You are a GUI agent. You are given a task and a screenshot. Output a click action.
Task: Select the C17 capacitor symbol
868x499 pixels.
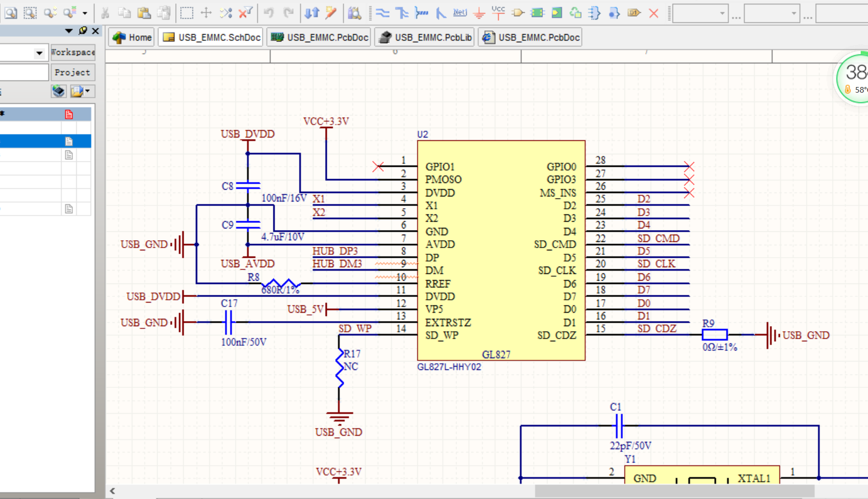229,323
